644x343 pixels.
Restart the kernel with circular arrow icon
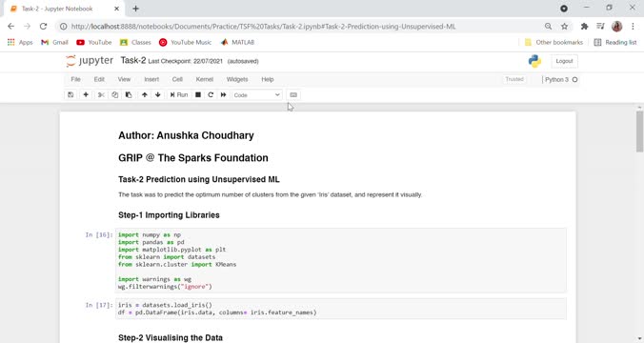point(211,95)
